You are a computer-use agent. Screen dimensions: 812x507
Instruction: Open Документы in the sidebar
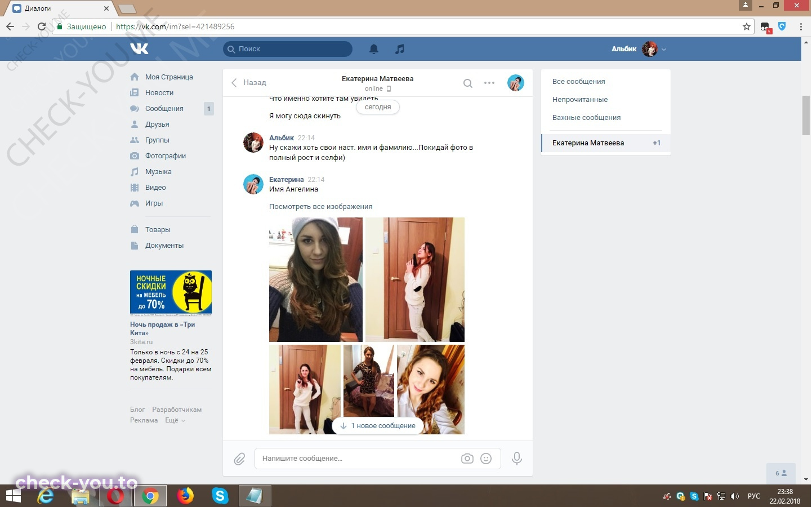coord(164,246)
